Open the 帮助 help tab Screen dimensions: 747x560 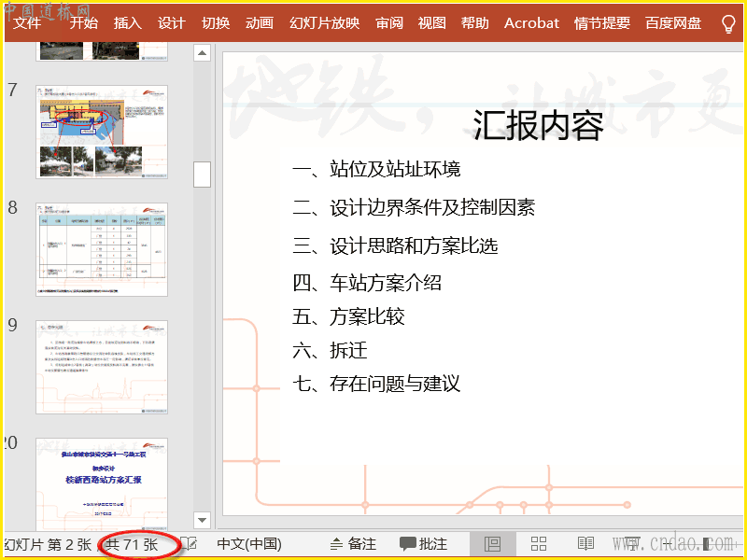pyautogui.click(x=475, y=22)
